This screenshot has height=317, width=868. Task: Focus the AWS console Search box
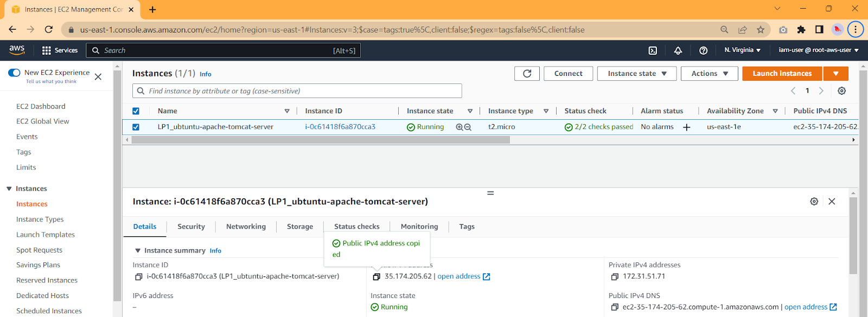point(223,50)
